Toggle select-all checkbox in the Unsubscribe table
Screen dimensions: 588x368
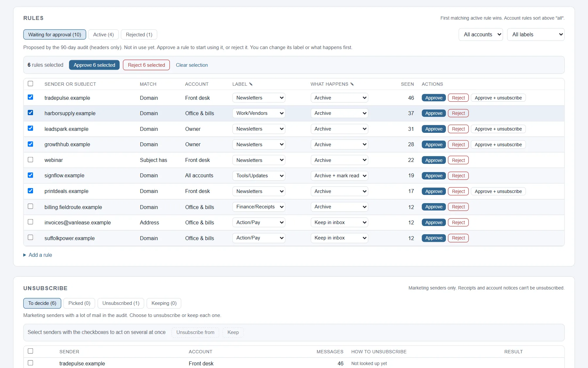pyautogui.click(x=30, y=351)
